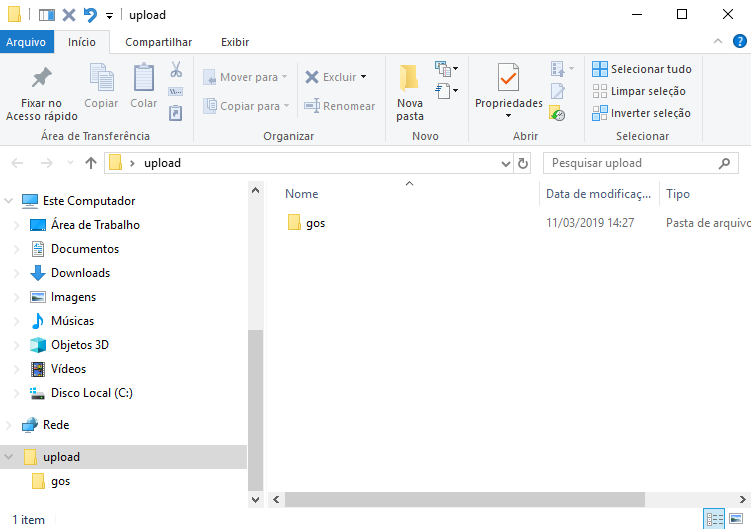Image resolution: width=751 pixels, height=529 pixels.
Task: Click the back navigation arrow
Action: (x=17, y=163)
